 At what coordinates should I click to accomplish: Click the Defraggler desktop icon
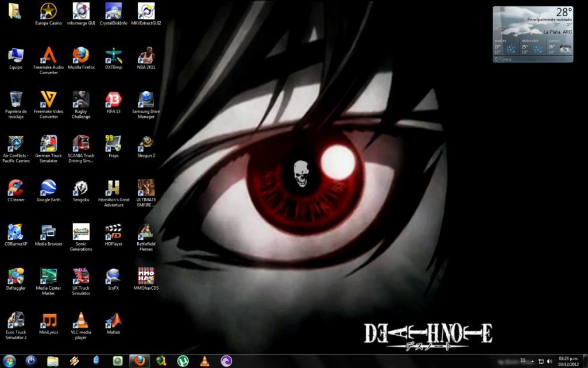16,279
